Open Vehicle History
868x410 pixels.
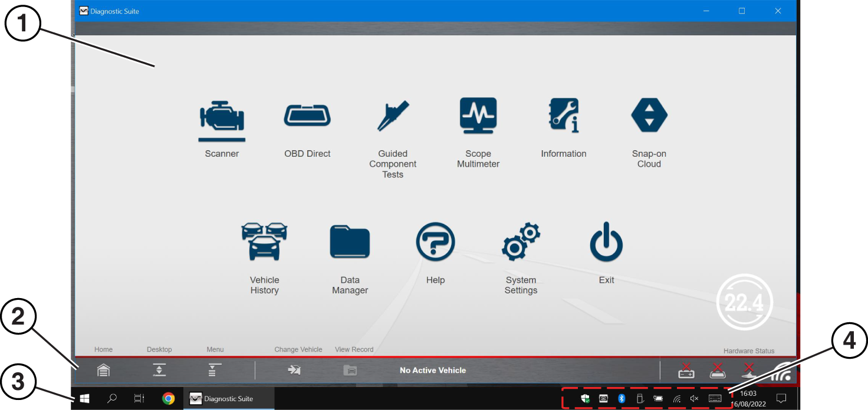pyautogui.click(x=264, y=242)
